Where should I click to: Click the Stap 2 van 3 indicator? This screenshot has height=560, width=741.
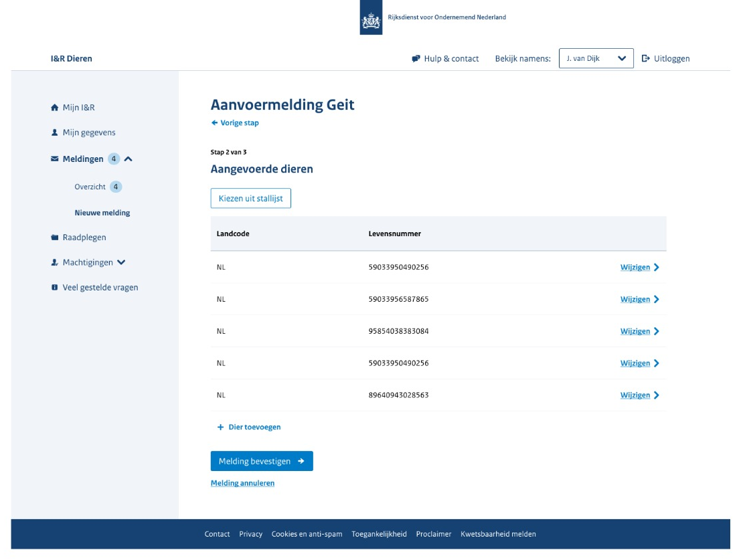229,152
